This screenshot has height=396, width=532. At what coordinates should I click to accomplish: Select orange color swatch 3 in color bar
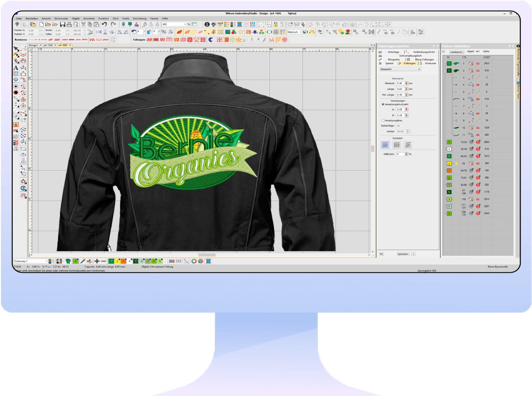123,261
